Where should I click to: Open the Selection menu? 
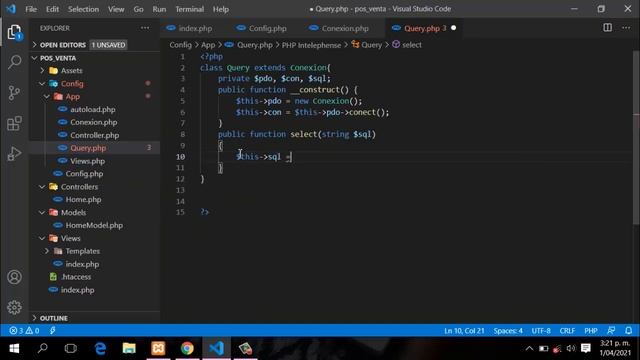click(x=83, y=9)
